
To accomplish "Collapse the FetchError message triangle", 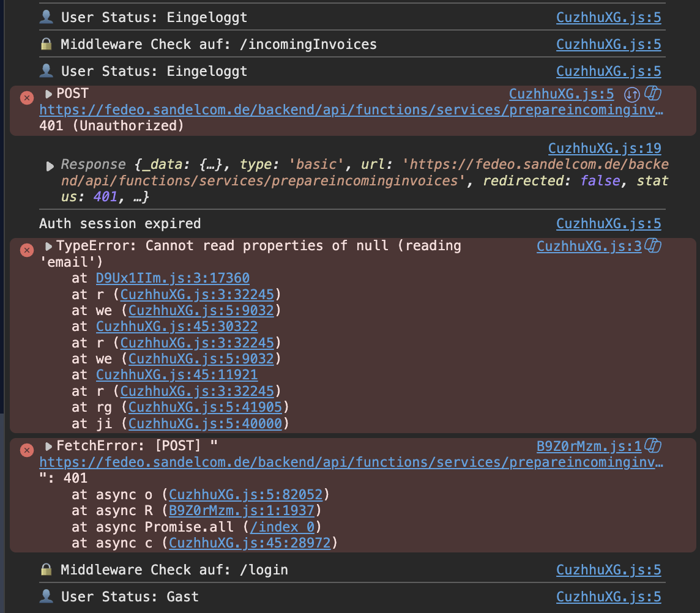I will coord(49,446).
